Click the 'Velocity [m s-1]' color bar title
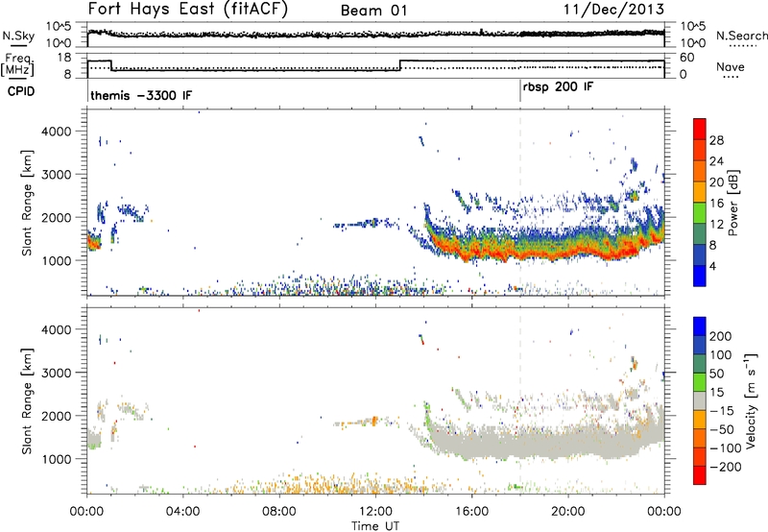 pyautogui.click(x=751, y=401)
